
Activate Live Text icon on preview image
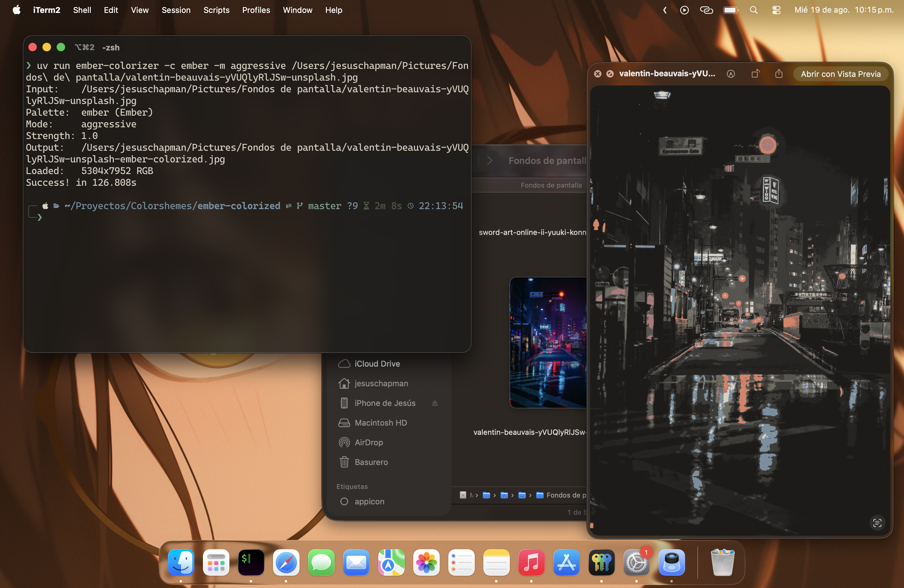[877, 523]
